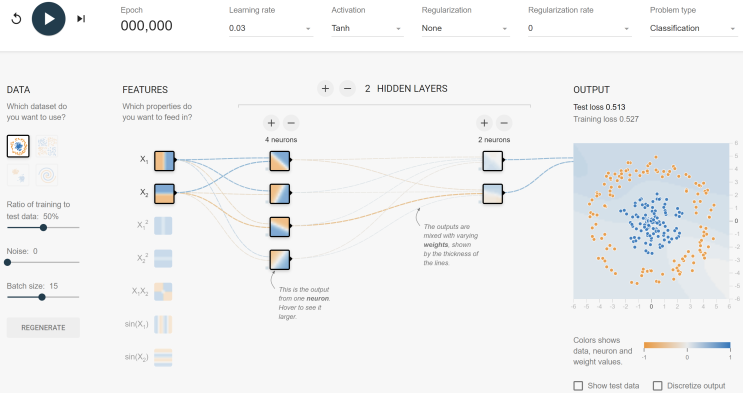Reset the network with the reset icon
This screenshot has height=393, width=743.
pyautogui.click(x=16, y=19)
